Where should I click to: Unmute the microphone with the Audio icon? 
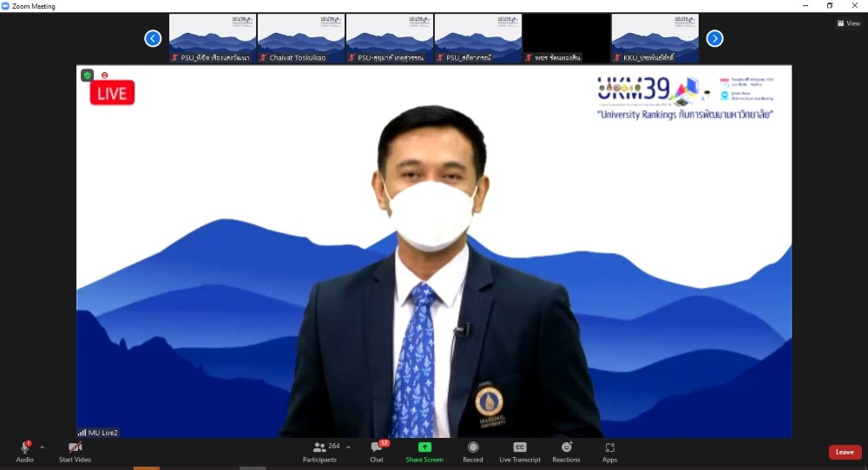tap(24, 450)
